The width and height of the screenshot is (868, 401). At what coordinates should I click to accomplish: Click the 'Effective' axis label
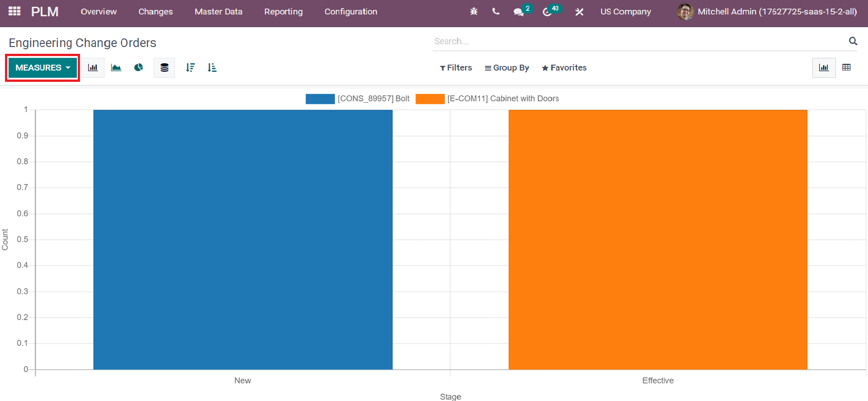pyautogui.click(x=658, y=381)
